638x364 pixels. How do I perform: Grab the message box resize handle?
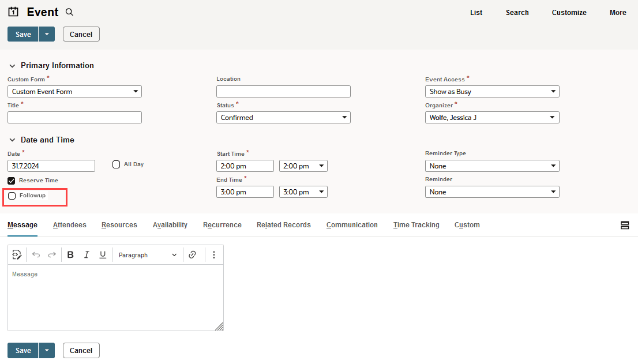[219, 327]
